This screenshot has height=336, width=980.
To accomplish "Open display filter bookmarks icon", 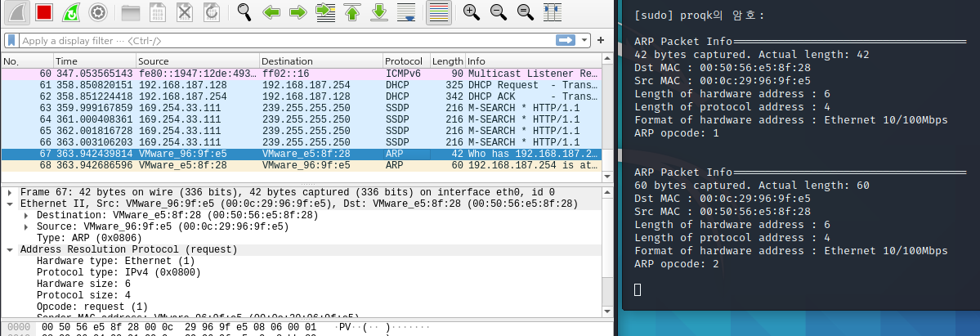I will 11,41.
